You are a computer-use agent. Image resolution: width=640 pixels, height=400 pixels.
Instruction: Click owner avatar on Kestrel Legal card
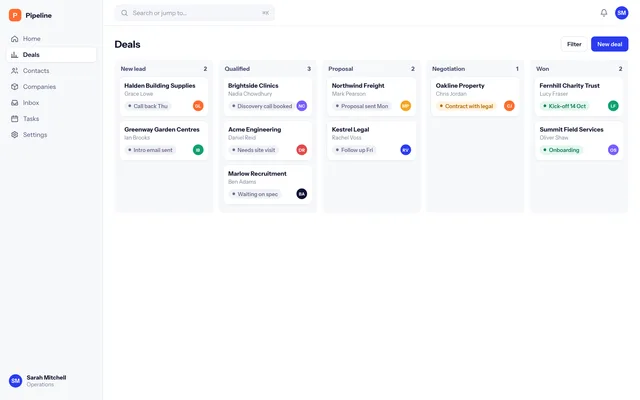pyautogui.click(x=405, y=150)
